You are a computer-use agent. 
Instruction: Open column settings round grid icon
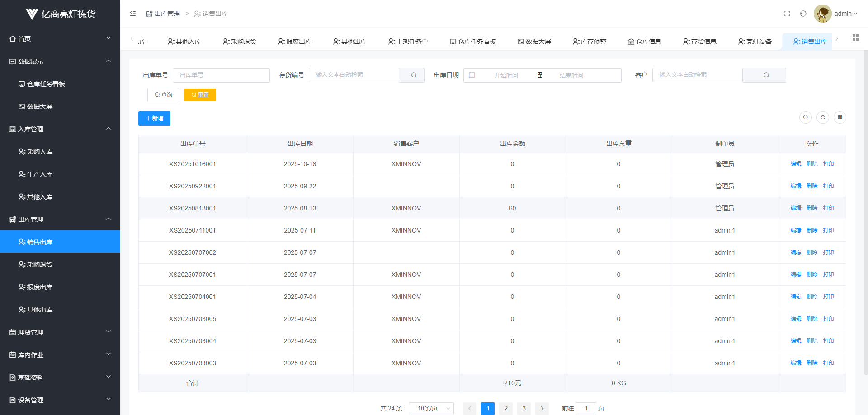[840, 117]
